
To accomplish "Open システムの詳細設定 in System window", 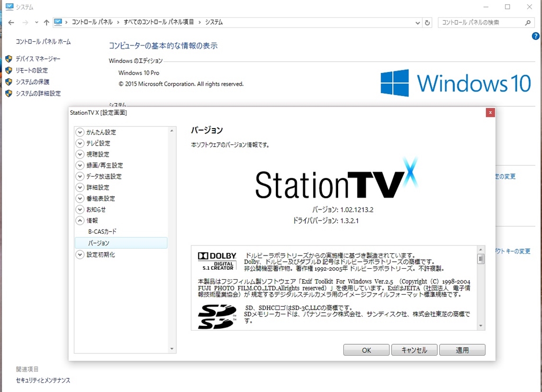I will 38,93.
